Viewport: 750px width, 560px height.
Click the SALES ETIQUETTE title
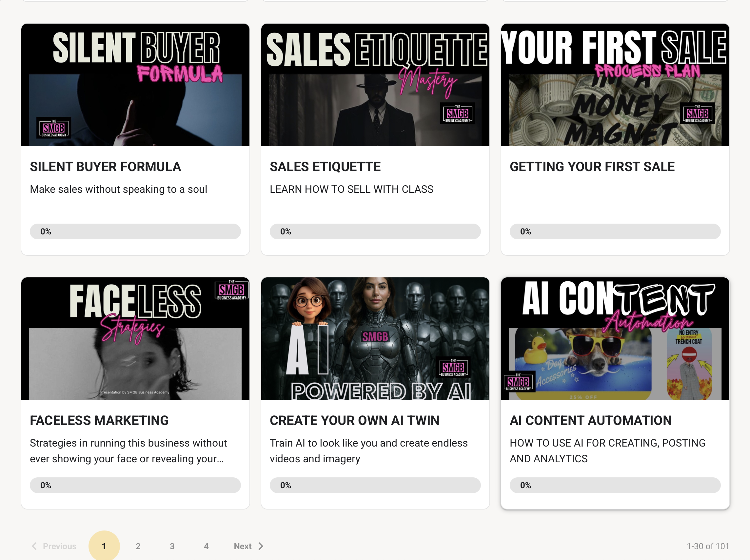(x=325, y=167)
